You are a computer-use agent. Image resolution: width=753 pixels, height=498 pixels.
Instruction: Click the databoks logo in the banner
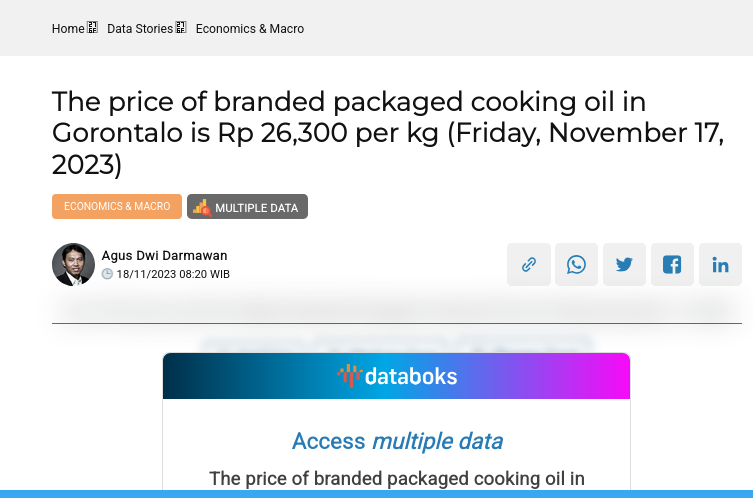[397, 376]
